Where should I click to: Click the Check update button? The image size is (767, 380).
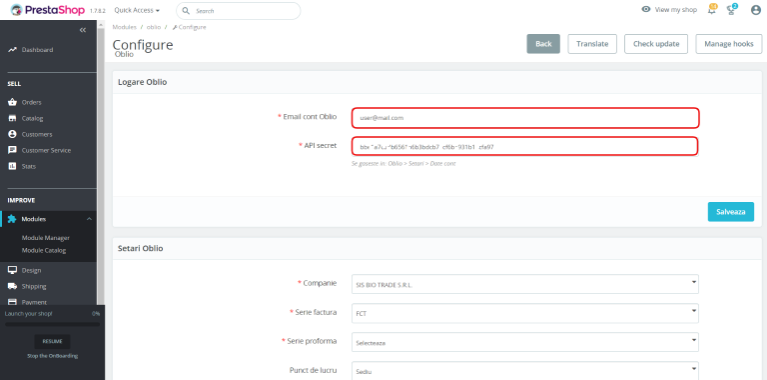tap(656, 44)
